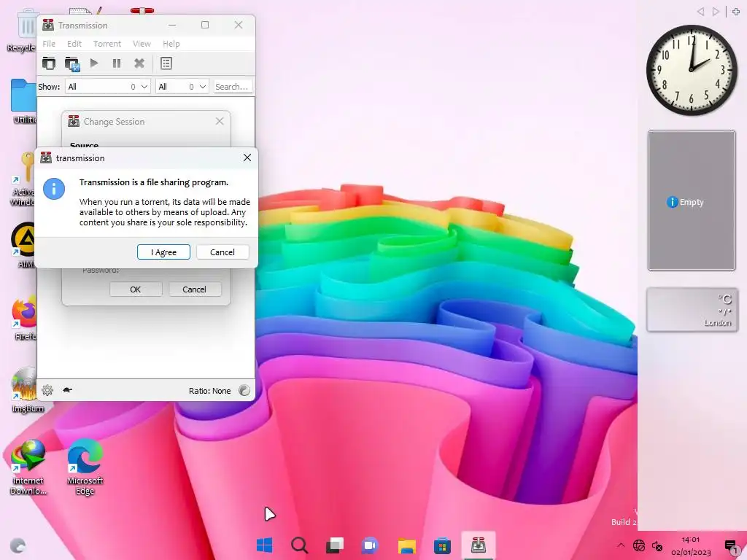Open the Activate Windows key shortcut
The width and height of the screenshot is (747, 560).
point(24,179)
